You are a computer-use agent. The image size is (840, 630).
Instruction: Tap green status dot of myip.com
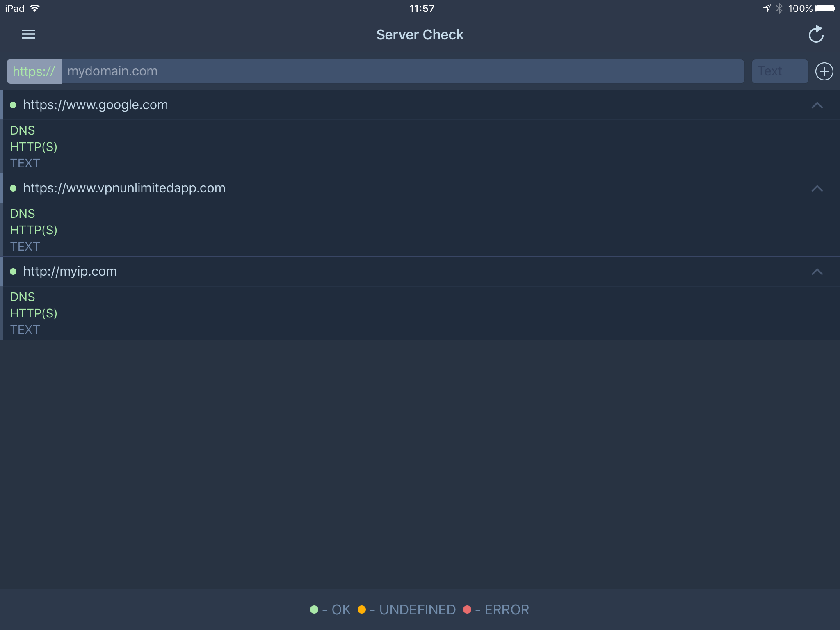click(x=13, y=272)
